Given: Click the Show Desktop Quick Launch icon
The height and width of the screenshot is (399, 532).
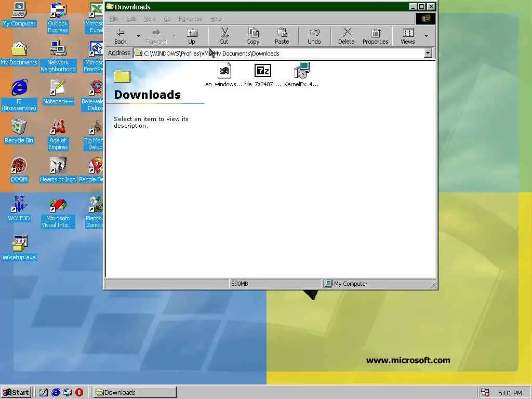Looking at the screenshot, I should (44, 392).
